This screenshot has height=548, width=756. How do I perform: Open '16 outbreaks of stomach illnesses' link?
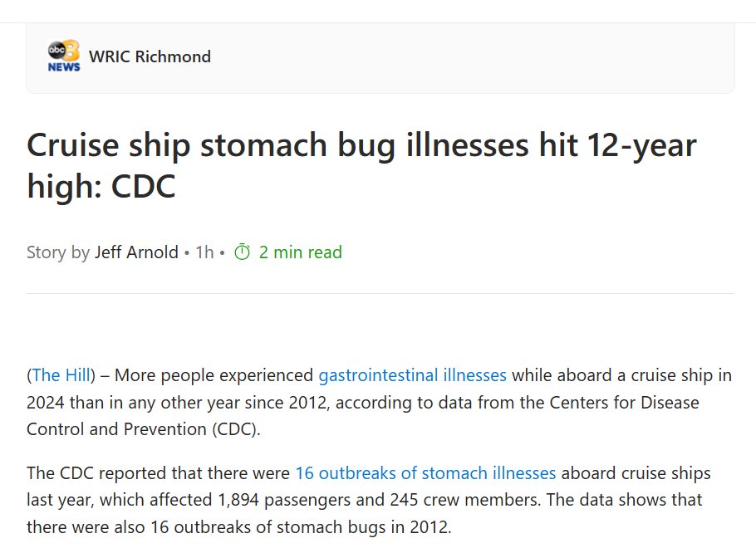(x=425, y=473)
